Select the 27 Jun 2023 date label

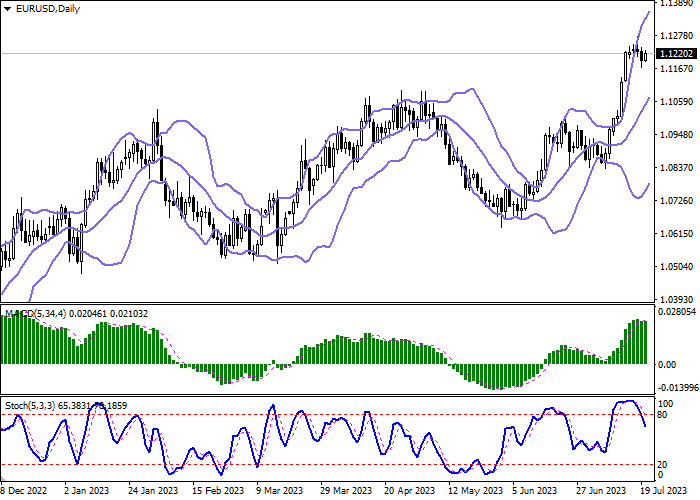[601, 491]
